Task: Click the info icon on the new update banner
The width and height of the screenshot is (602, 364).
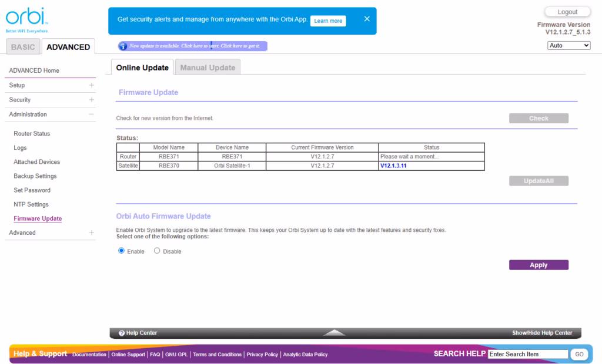Action: coord(122,46)
